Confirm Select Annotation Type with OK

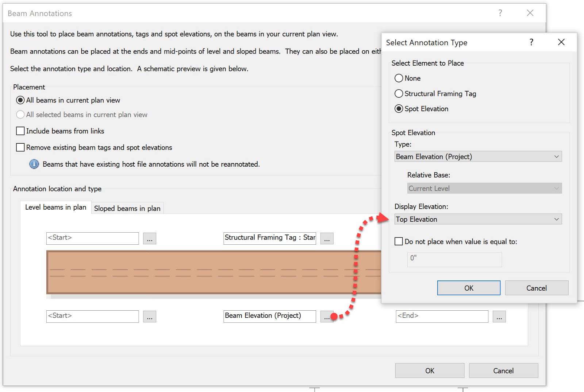[468, 288]
